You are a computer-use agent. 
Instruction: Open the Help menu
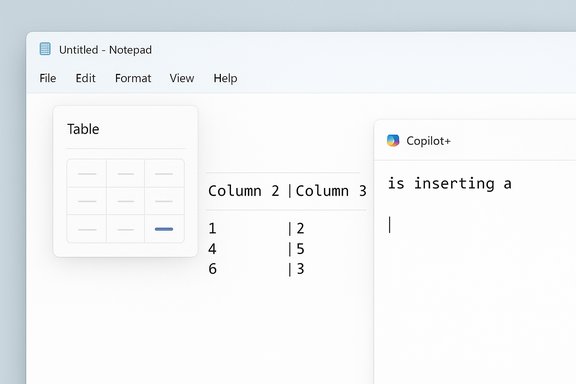tap(225, 78)
